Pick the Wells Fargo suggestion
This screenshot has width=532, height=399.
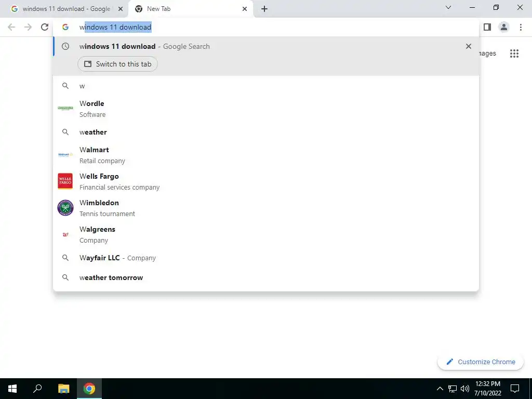[266, 181]
